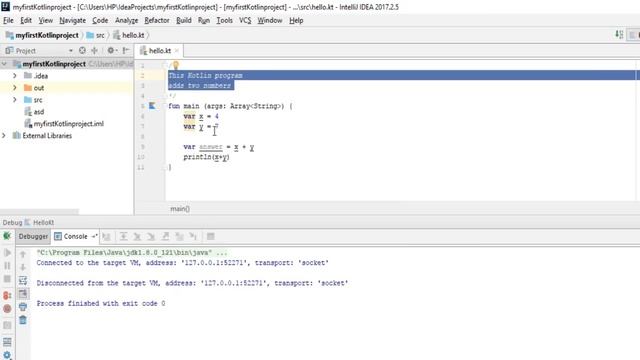
Task: Collapse myfirstKotlinproject root node
Action: (x=4, y=64)
